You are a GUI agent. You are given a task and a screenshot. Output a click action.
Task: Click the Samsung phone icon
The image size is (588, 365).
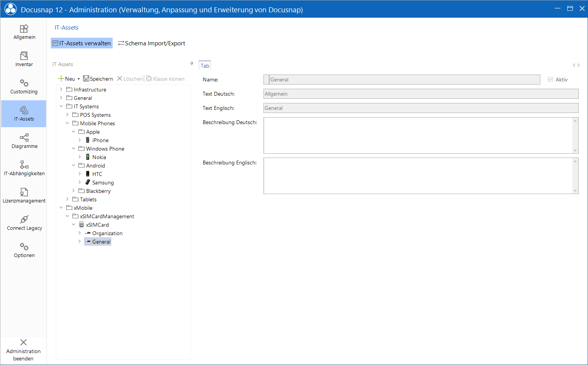(x=88, y=182)
